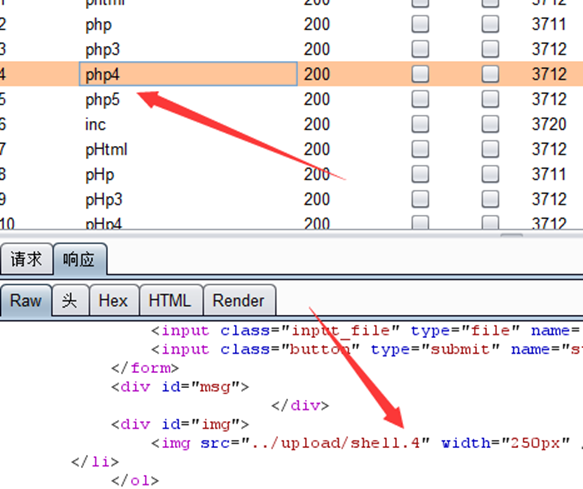Click the div id="msg" line

[180, 387]
